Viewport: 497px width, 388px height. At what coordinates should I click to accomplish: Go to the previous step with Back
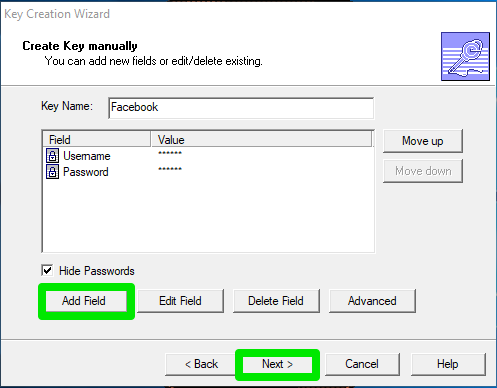tap(201, 364)
